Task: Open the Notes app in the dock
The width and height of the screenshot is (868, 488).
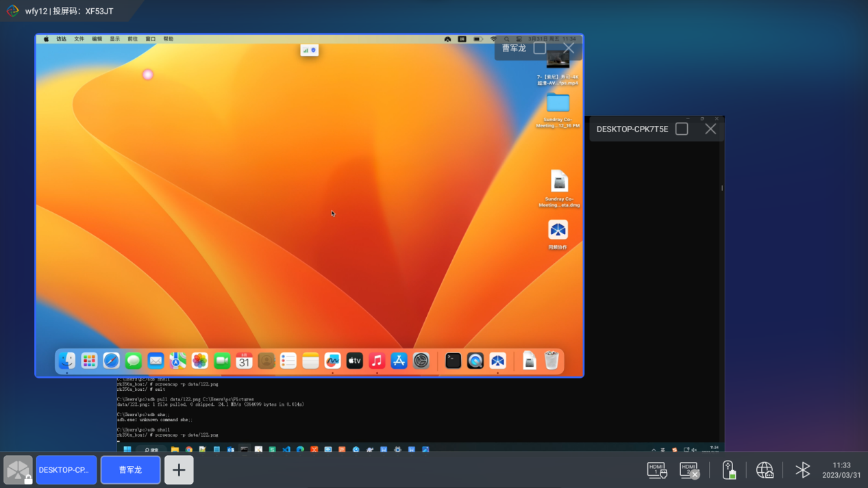Action: 310,361
